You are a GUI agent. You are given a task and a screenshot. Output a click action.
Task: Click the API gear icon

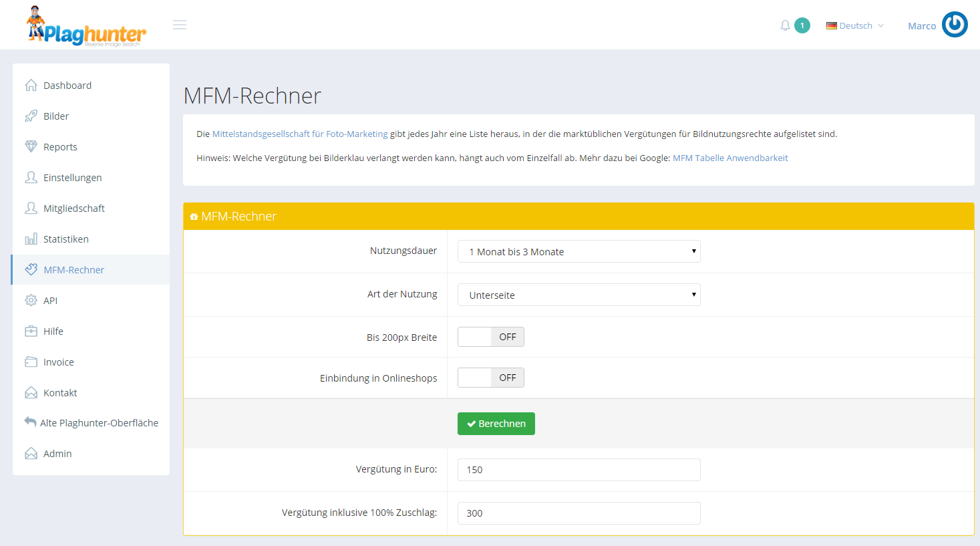tap(31, 300)
